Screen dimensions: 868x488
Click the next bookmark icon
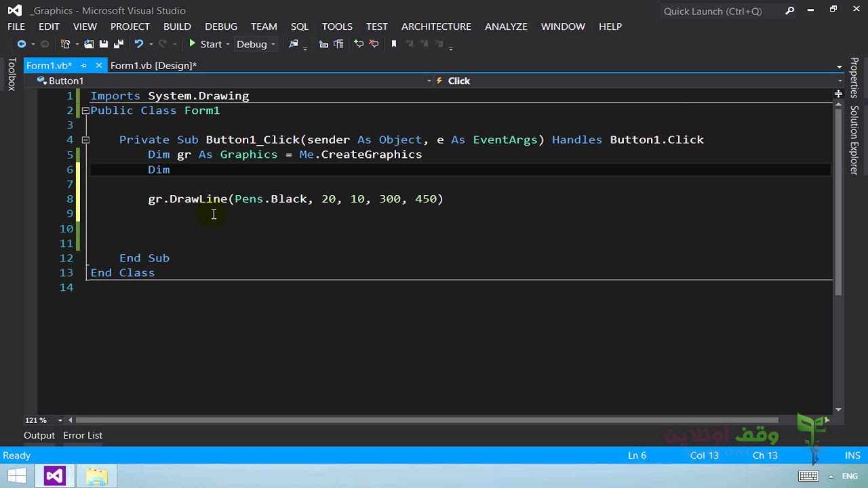[424, 44]
